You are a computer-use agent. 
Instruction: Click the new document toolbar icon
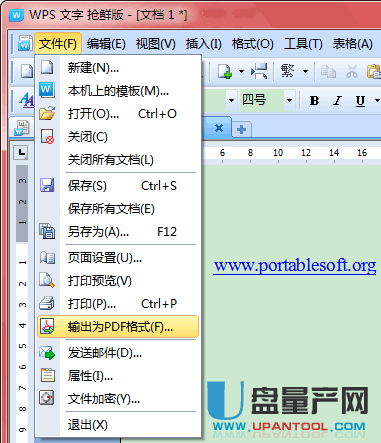pyautogui.click(x=27, y=71)
